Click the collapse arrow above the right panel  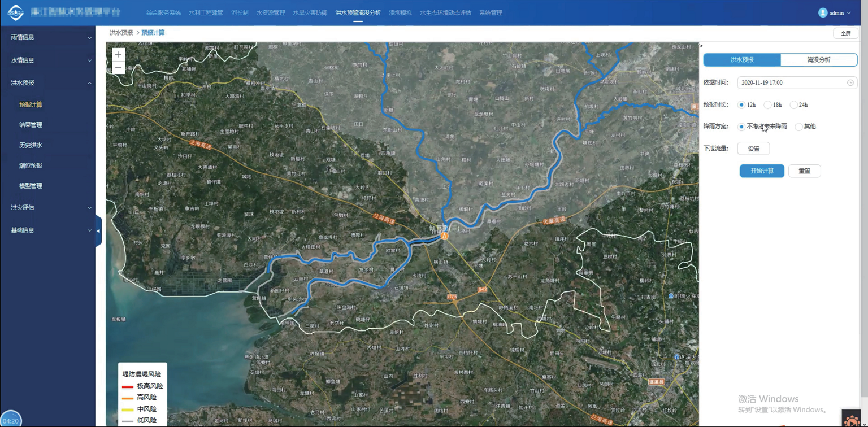pyautogui.click(x=701, y=46)
